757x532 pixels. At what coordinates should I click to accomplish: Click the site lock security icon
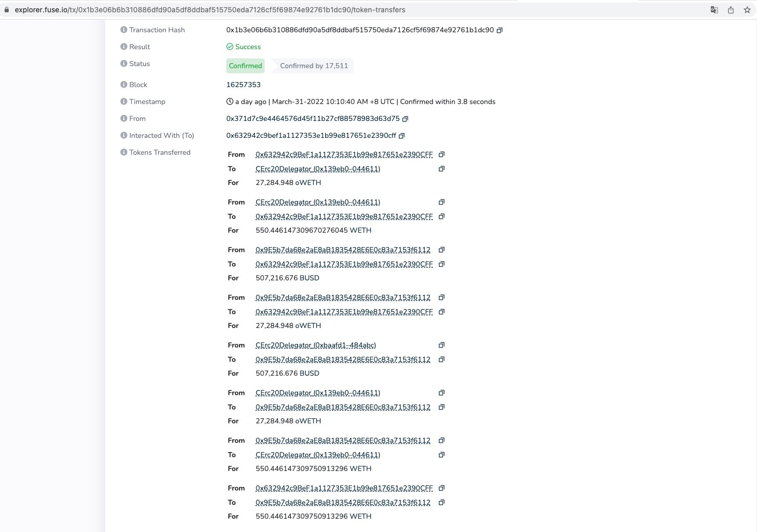(7, 10)
